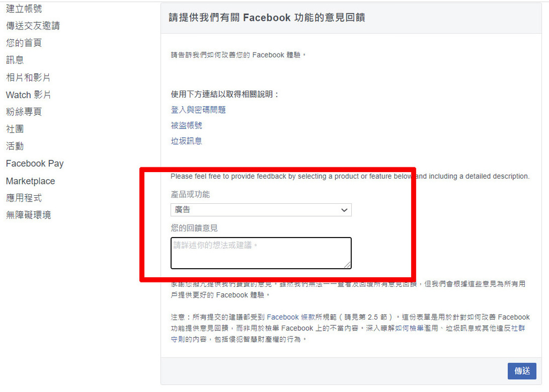549x392 pixels.
Task: Open 社團 help topic
Action: (x=14, y=129)
